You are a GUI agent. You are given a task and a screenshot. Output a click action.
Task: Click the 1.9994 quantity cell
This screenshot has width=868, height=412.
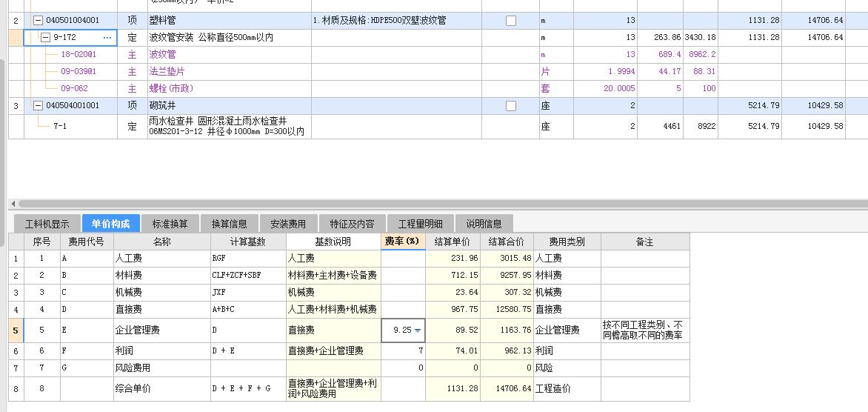click(x=605, y=71)
